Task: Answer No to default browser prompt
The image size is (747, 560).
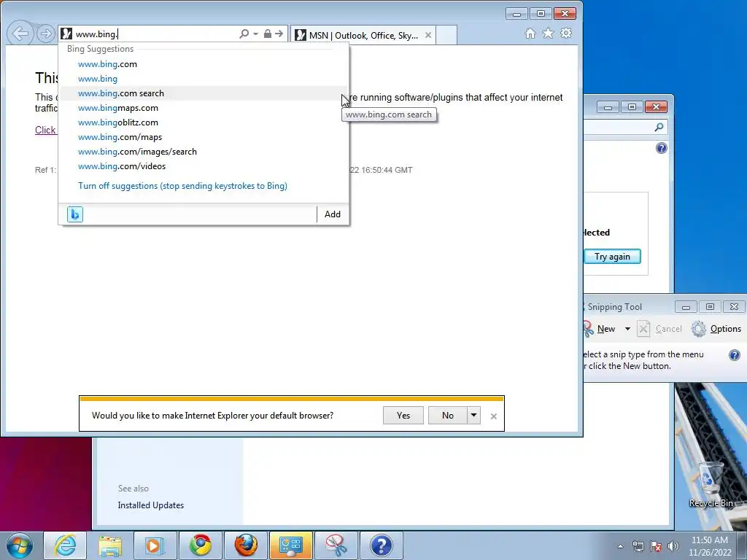Action: 448,415
